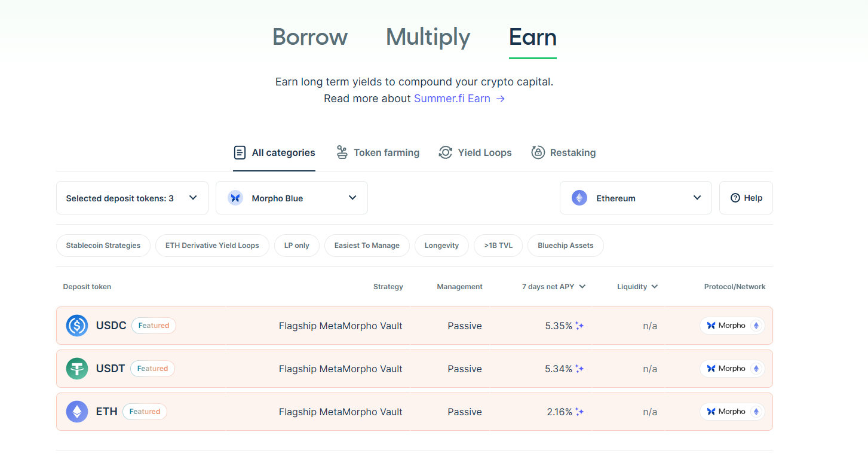This screenshot has height=466, width=868.
Task: Sort by the Liquidity column header
Action: (637, 287)
